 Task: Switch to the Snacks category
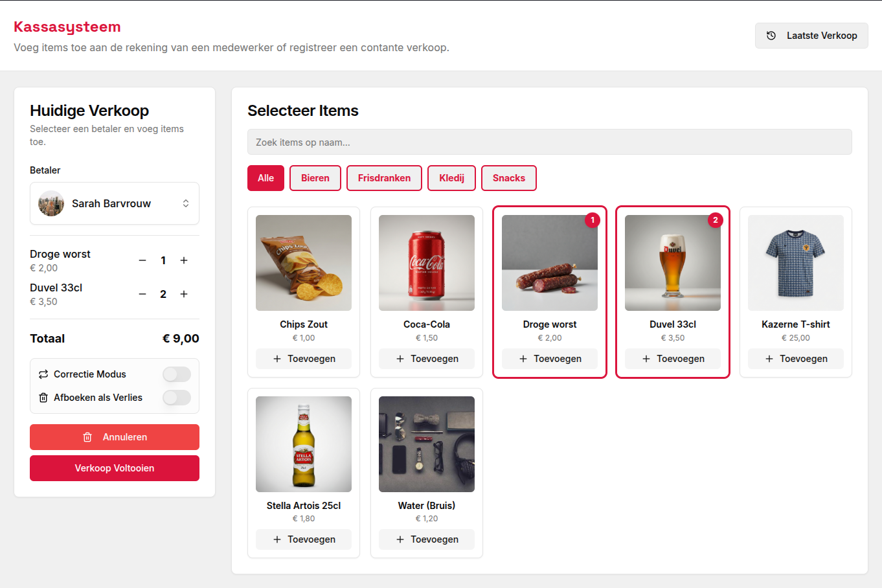coord(509,178)
